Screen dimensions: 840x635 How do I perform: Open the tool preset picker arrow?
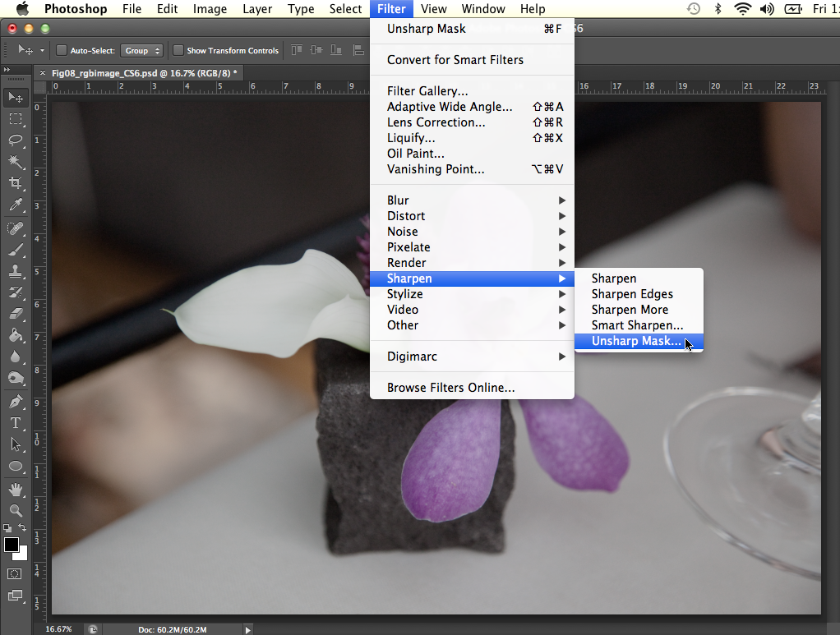(x=42, y=51)
